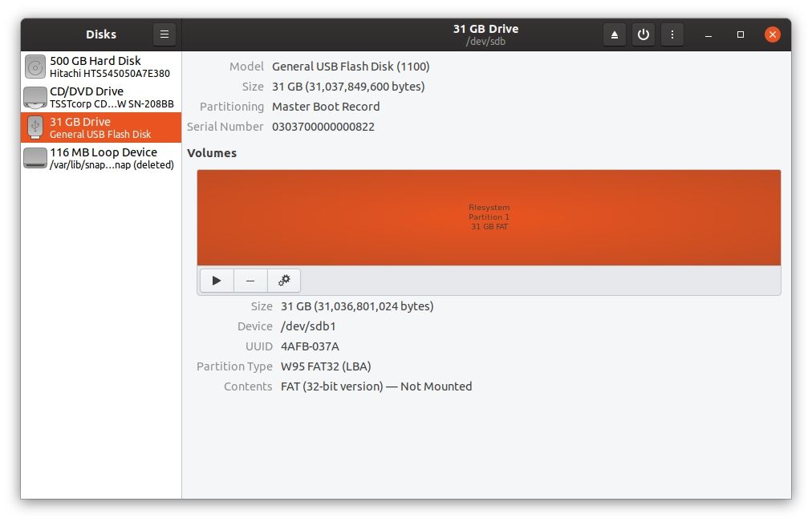Click contents FAT (32-bit version) — Not Mounted

[376, 386]
